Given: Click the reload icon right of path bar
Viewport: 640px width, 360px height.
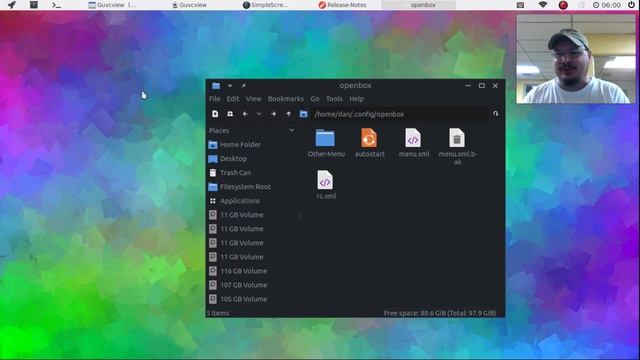Looking at the screenshot, I should point(496,113).
